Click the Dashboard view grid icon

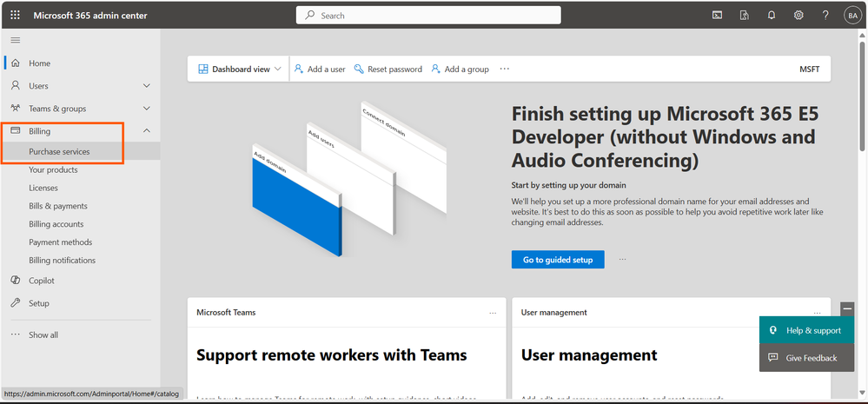pos(203,70)
